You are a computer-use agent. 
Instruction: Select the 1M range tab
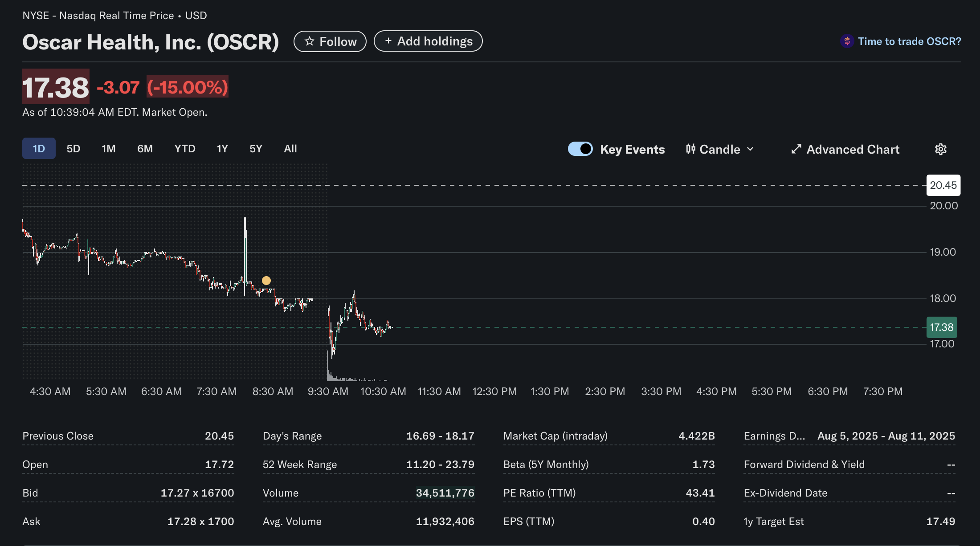tap(109, 148)
